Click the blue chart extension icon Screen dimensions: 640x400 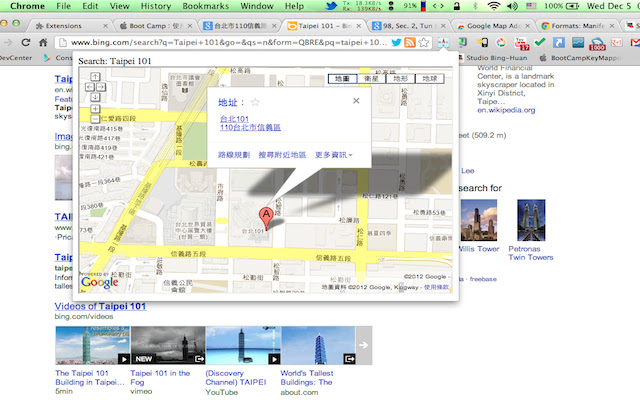pos(578,42)
